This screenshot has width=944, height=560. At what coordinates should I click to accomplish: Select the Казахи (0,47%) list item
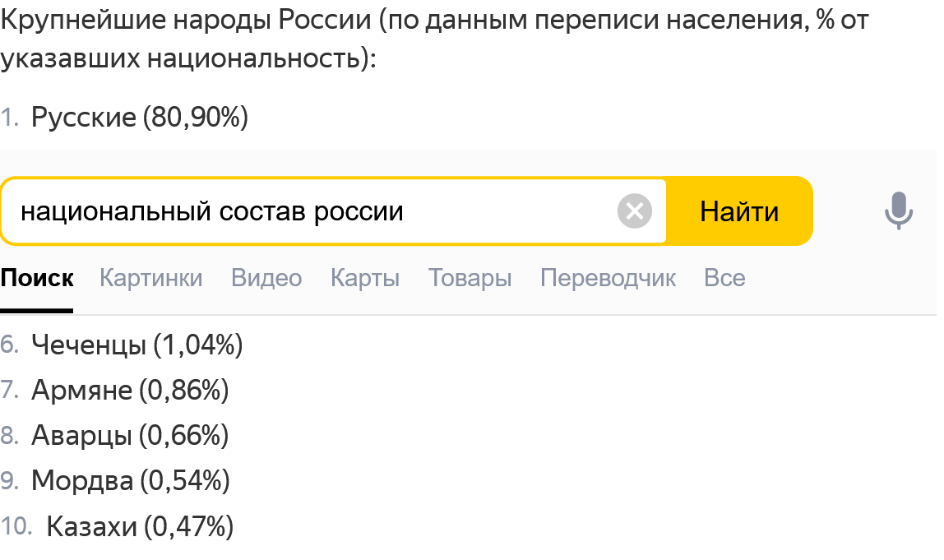(x=140, y=526)
